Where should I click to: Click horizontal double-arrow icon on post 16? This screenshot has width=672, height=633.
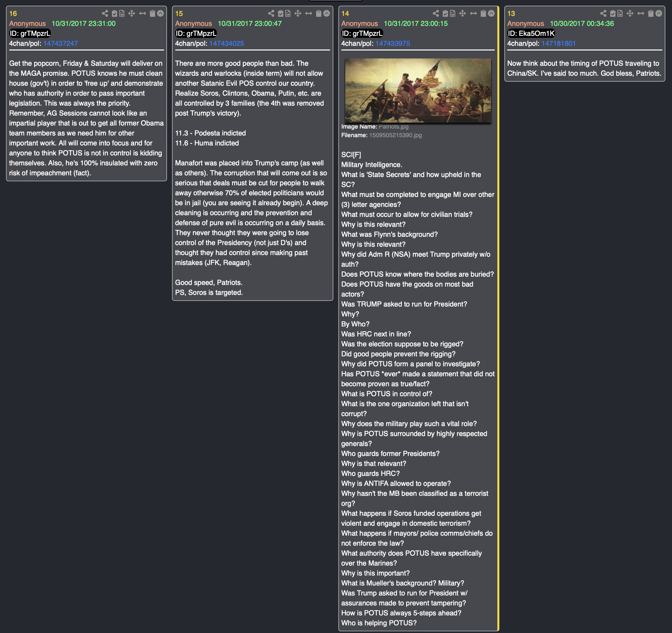click(x=143, y=14)
